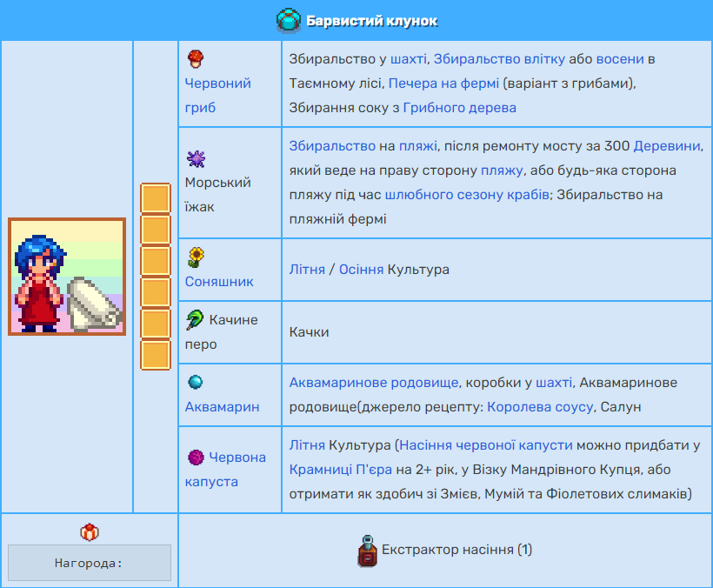
Task: Click the Качки source text
Action: 309,332
